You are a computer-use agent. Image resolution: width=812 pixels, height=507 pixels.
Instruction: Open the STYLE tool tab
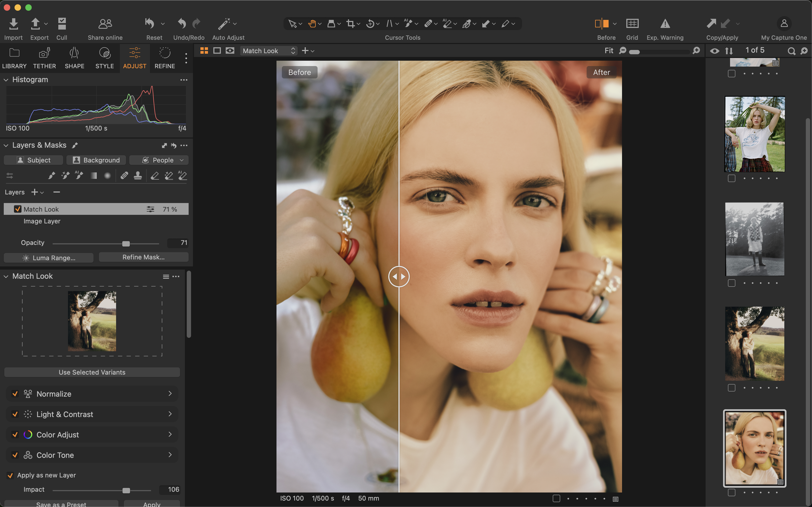pyautogui.click(x=105, y=58)
